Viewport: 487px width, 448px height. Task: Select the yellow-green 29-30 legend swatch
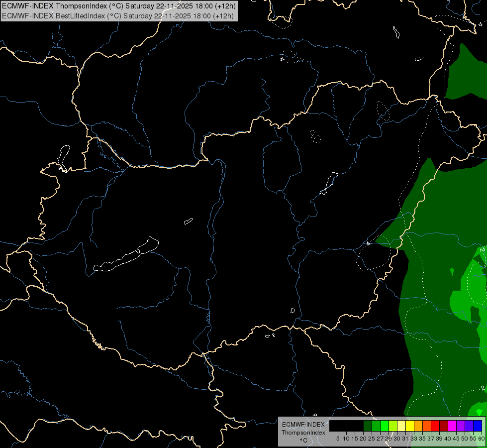pyautogui.click(x=393, y=426)
